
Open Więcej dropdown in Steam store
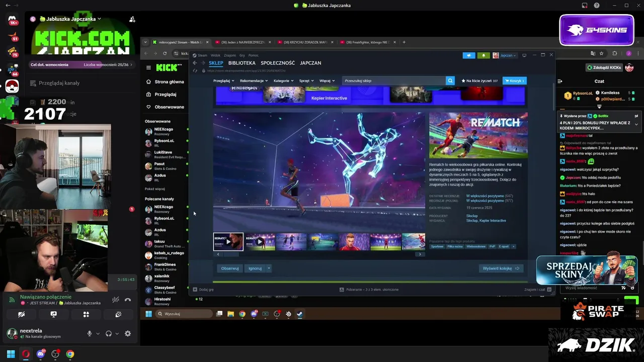[327, 80]
